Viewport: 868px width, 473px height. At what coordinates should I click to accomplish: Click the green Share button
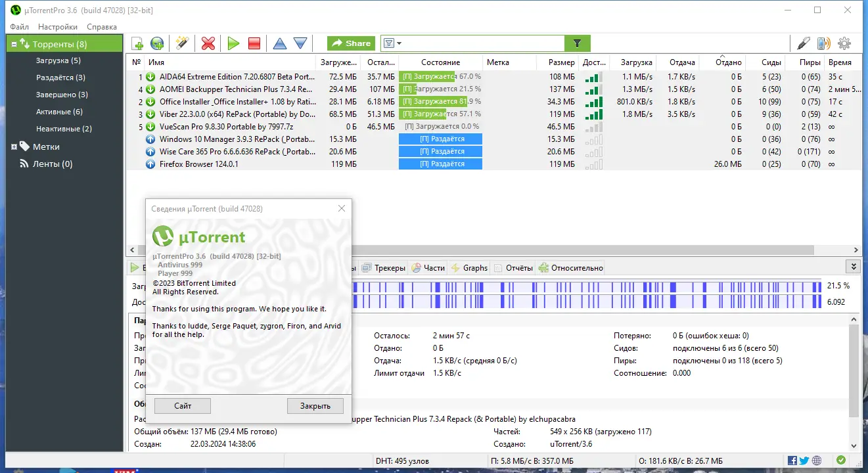pos(352,43)
